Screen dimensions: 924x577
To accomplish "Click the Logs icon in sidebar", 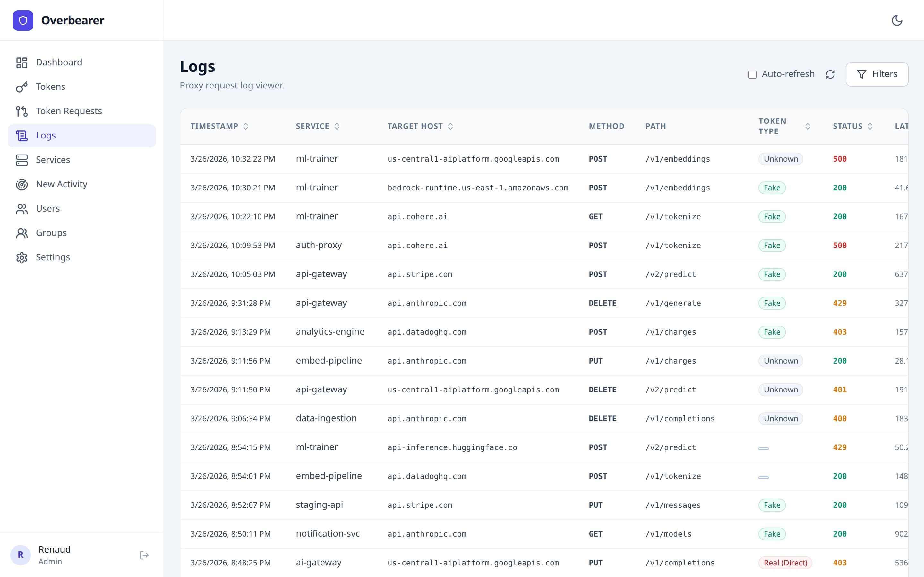I will click(22, 136).
